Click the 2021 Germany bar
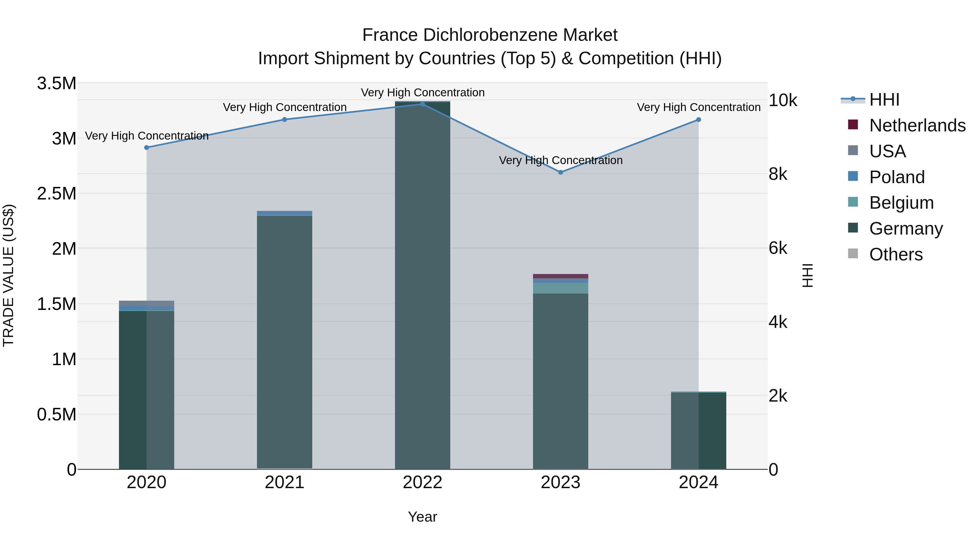The image size is (980, 551). (x=284, y=342)
